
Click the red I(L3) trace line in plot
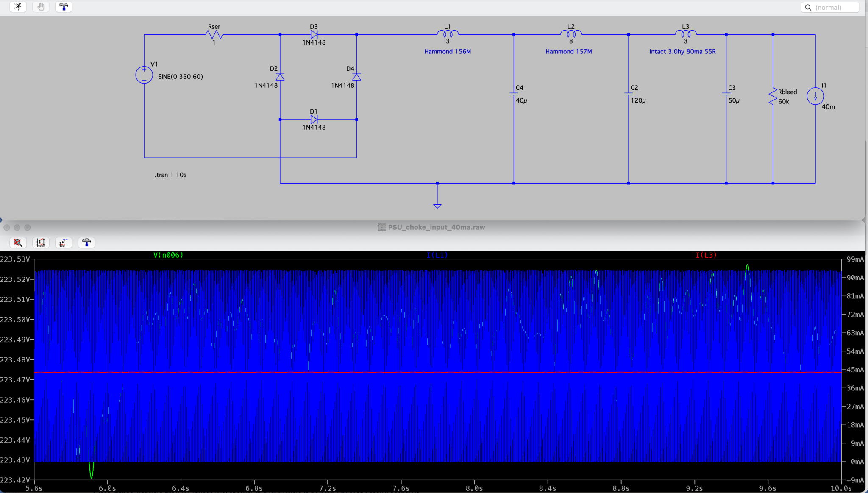click(437, 372)
